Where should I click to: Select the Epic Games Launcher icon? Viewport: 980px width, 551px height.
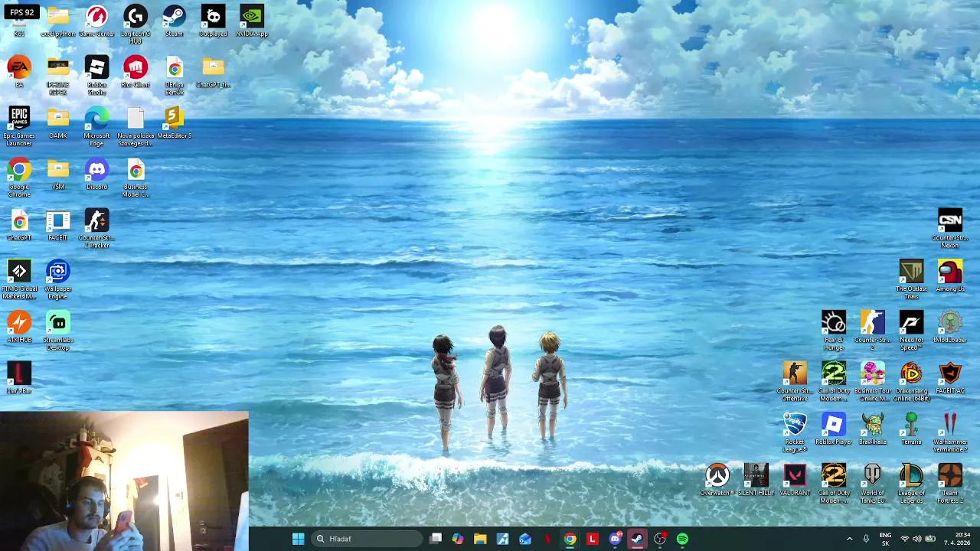point(19,127)
